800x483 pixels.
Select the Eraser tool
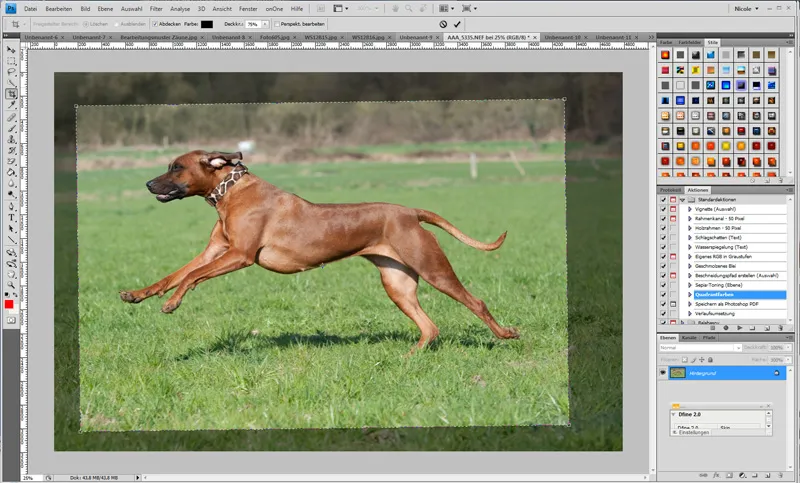[x=11, y=161]
